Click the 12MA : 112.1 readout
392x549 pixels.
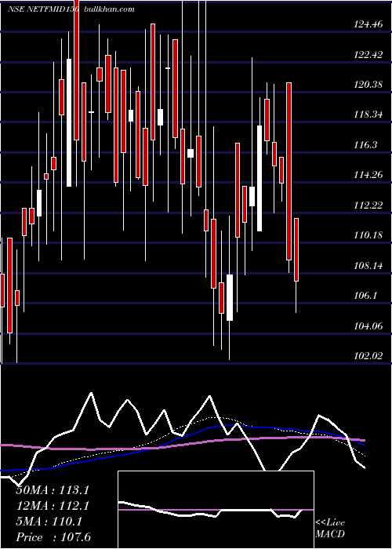[53, 506]
